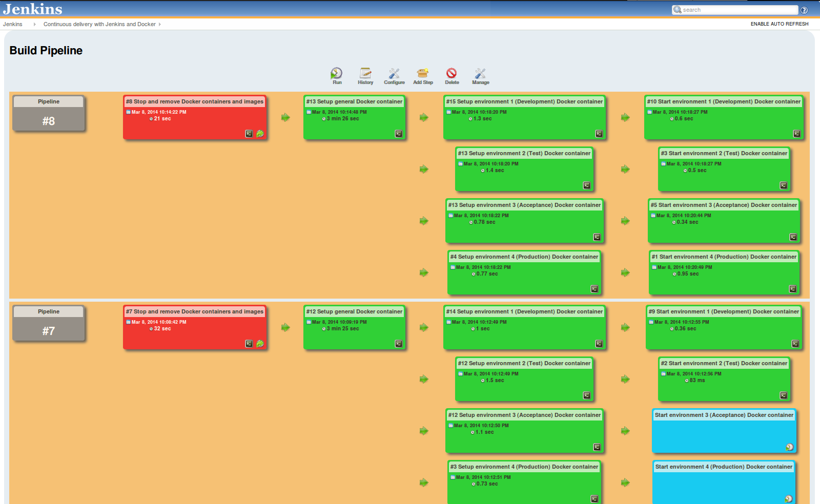The height and width of the screenshot is (504, 820).
Task: Focus the search input field
Action: (738, 10)
